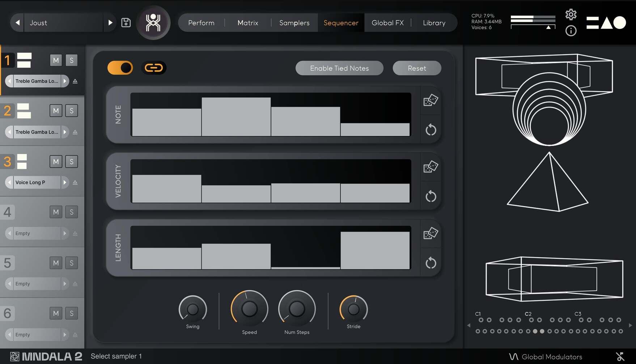Enable the sequencer power toggle
The height and width of the screenshot is (364, 636).
[120, 68]
